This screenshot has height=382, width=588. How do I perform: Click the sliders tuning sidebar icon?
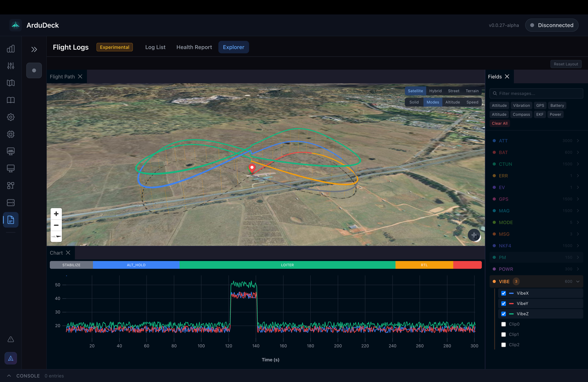[11, 66]
